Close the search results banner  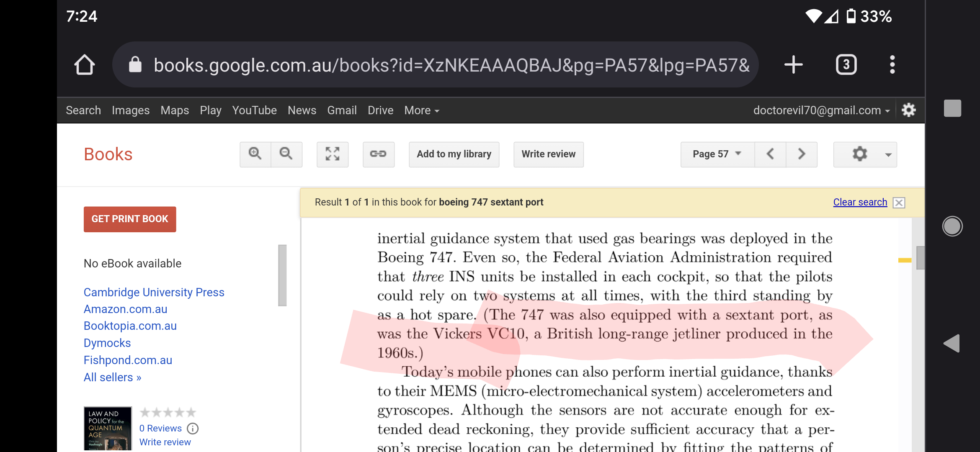pos(899,203)
